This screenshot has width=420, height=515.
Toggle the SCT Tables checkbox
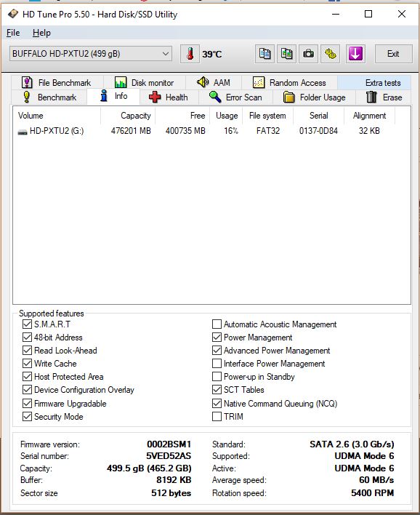217,390
